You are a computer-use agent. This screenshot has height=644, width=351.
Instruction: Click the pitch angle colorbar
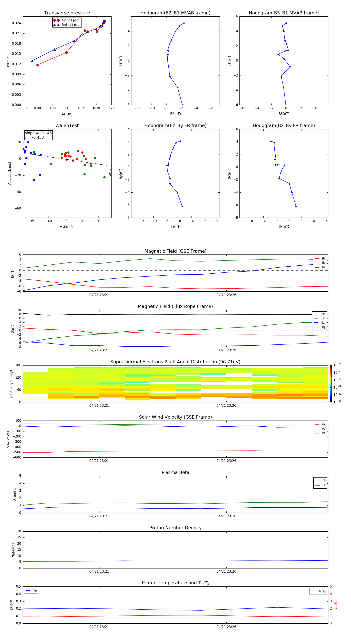(x=331, y=383)
